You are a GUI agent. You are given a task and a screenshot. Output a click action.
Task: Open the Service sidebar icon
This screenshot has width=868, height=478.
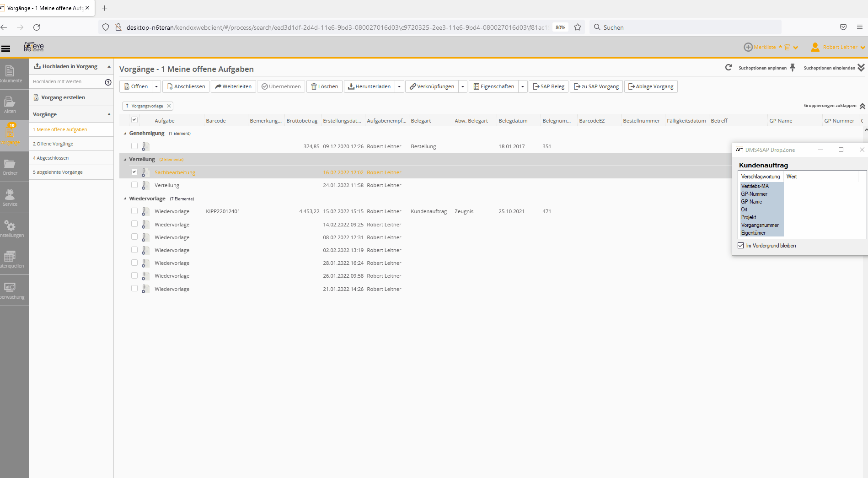click(x=10, y=198)
